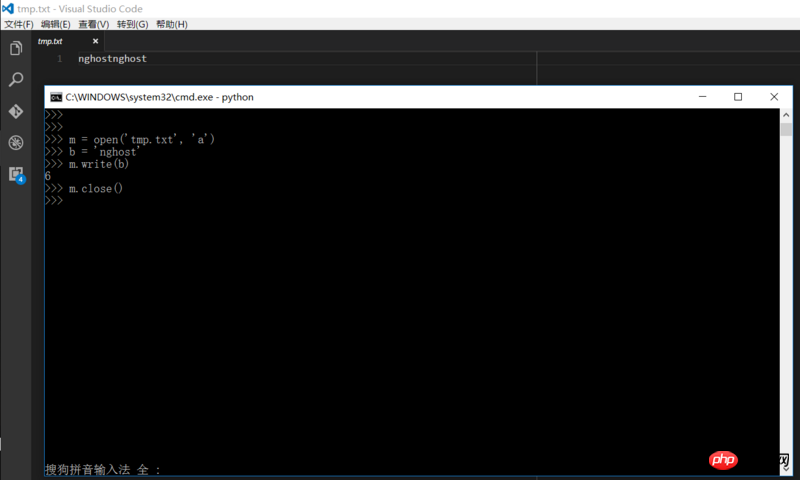Screen dimensions: 800x480
Task: Click the output value 6 in console
Action: click(x=48, y=176)
